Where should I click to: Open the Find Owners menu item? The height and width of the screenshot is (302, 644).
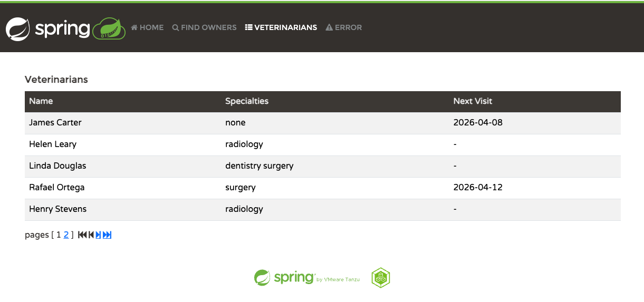(204, 27)
